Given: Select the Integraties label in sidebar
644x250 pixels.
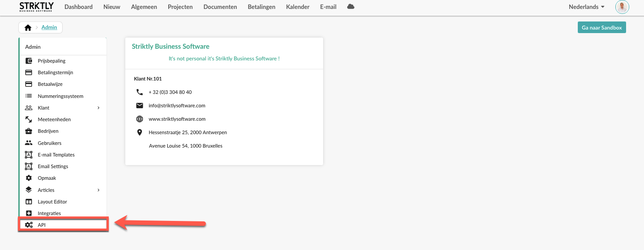Looking at the screenshot, I should tap(49, 213).
